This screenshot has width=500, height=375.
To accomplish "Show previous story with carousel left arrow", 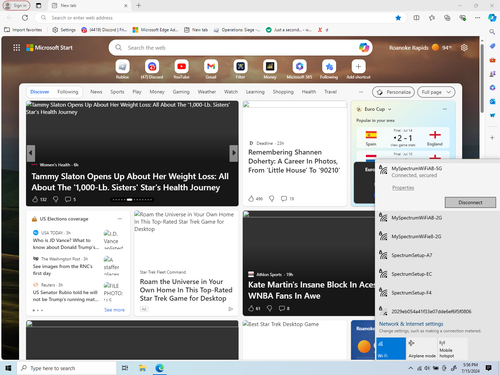I will (x=31, y=153).
